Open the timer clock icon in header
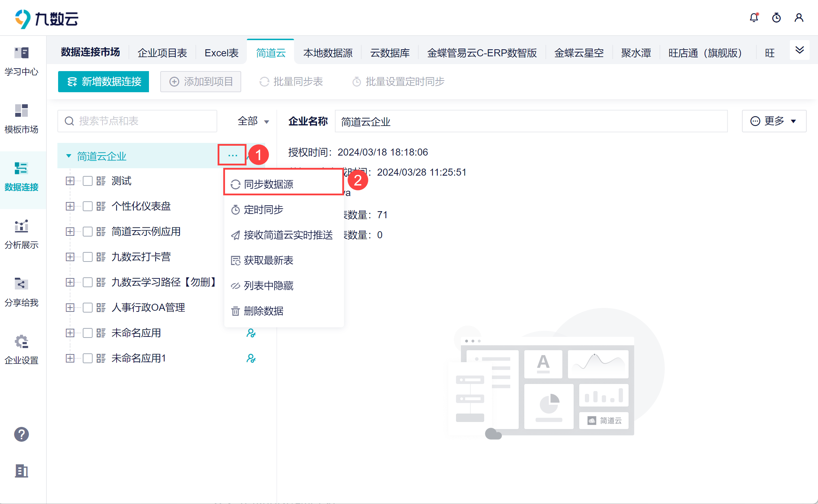Image resolution: width=818 pixels, height=504 pixels. [x=776, y=18]
